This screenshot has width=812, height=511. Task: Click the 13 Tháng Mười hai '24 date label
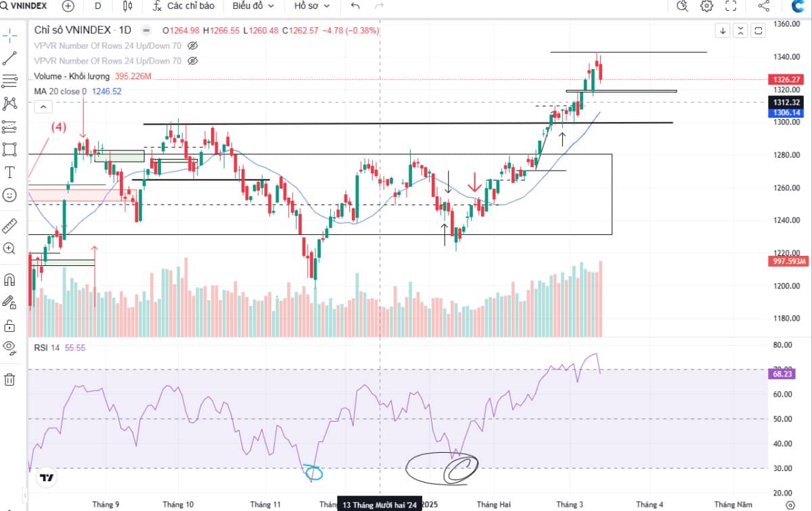[380, 504]
